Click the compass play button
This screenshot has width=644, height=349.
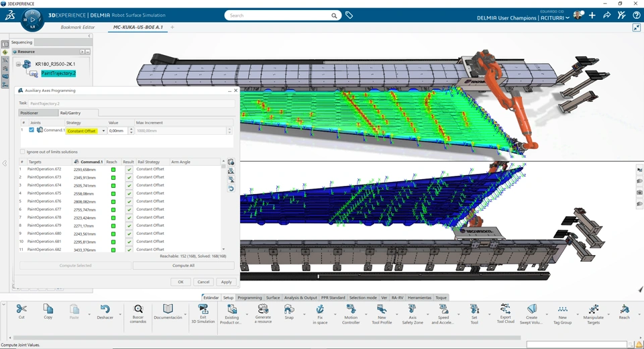click(x=32, y=19)
